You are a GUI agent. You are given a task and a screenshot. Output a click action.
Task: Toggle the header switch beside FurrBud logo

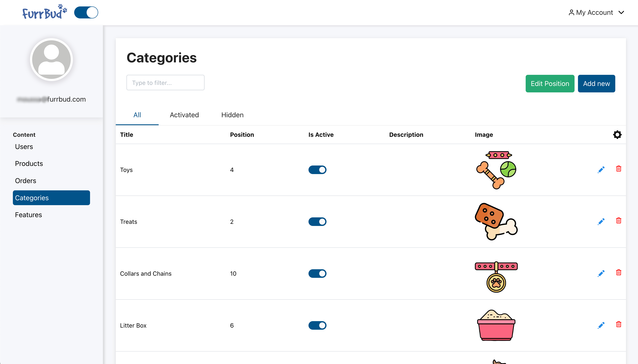[86, 12]
